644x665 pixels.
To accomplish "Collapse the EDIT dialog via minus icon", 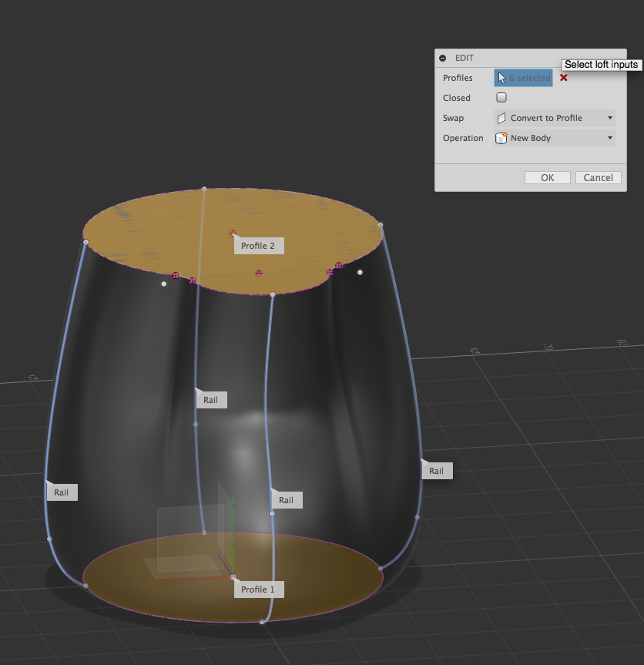I will 443,58.
